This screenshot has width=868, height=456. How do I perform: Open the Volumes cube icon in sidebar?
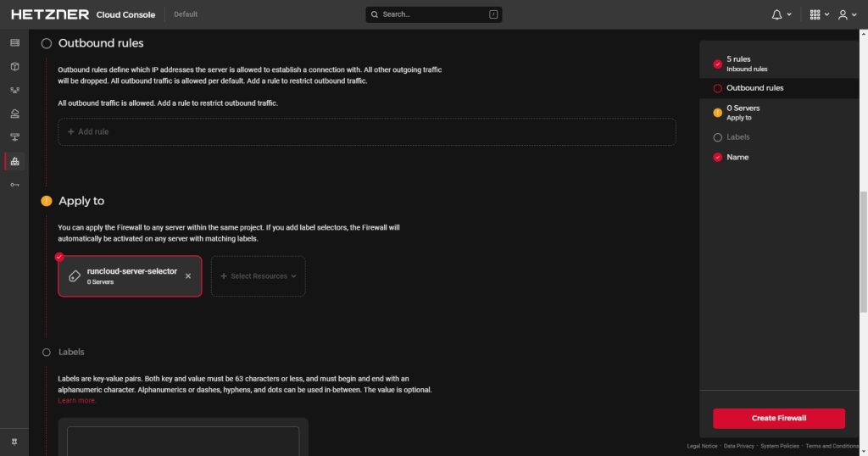point(14,66)
